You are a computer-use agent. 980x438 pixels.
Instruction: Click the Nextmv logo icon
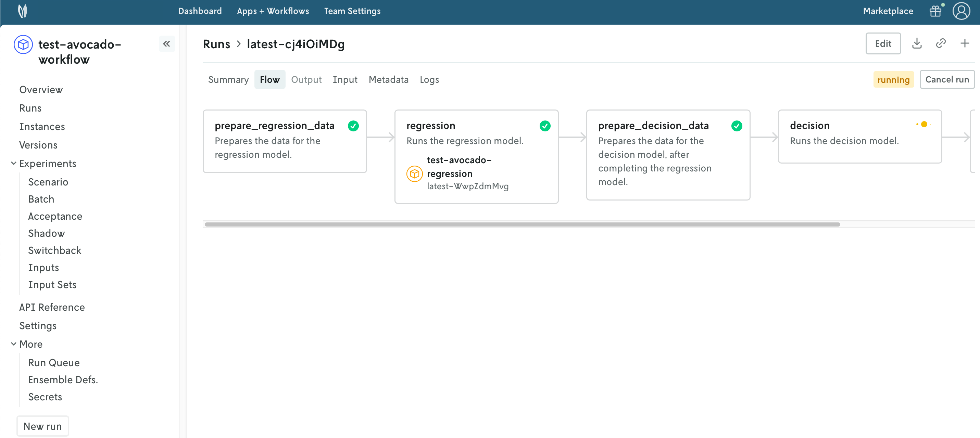point(23,11)
